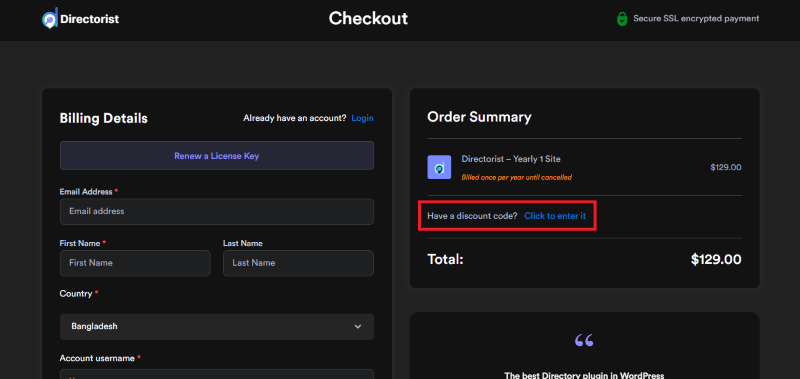800x379 pixels.
Task: Click the Billing Details heading
Action: 104,118
